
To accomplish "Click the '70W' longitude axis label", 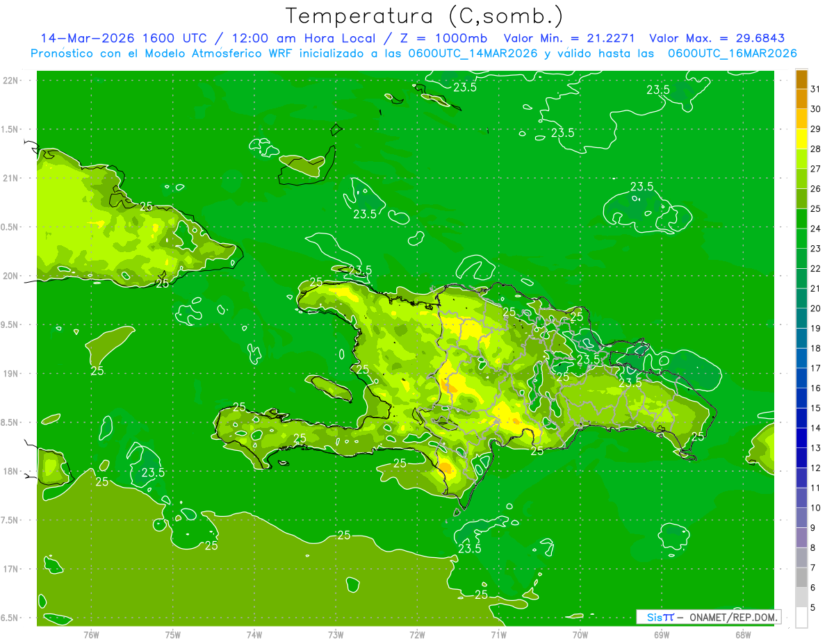I will [x=580, y=635].
